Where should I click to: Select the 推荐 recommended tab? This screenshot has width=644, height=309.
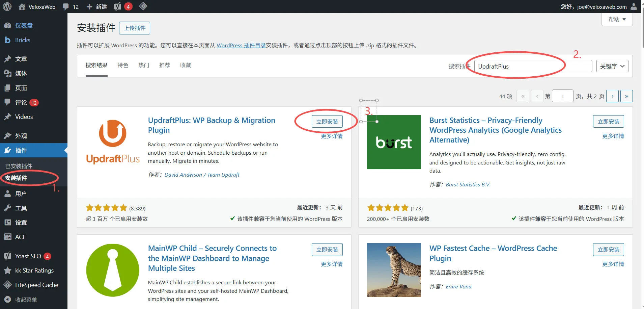pos(165,65)
